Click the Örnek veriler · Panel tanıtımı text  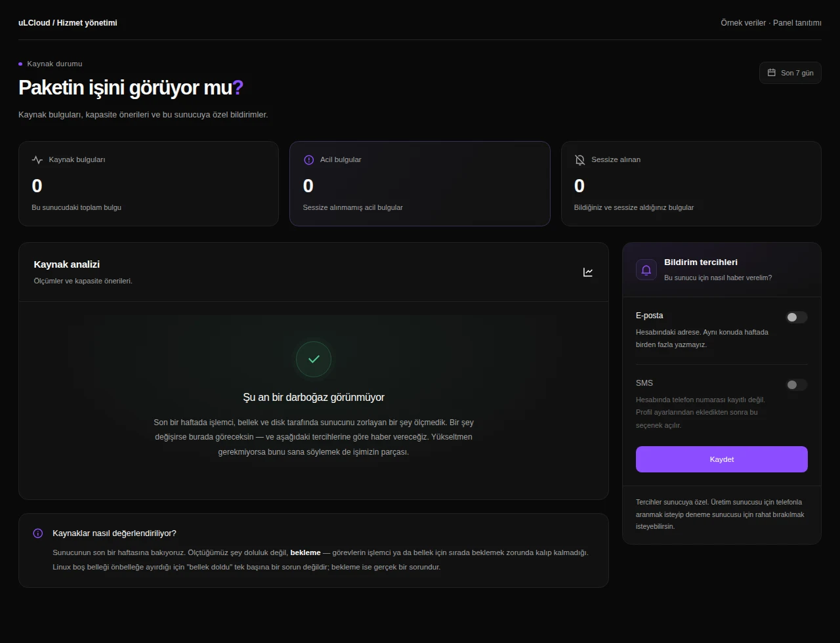coord(771,23)
